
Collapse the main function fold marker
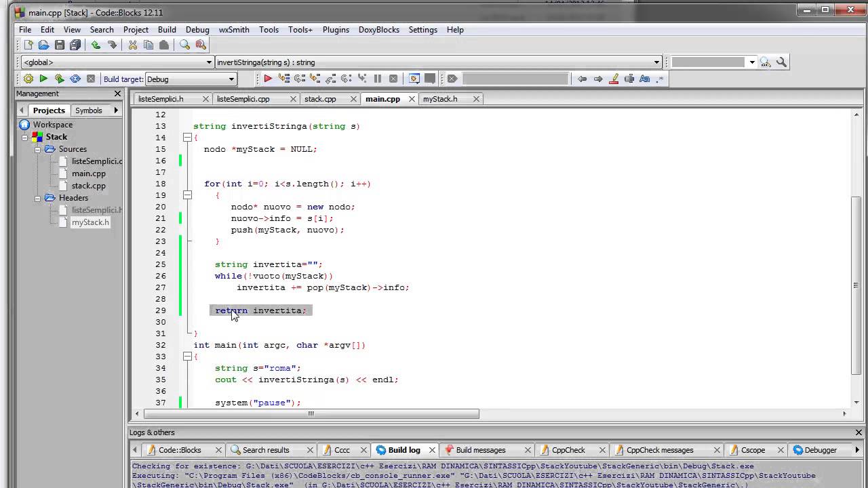187,357
